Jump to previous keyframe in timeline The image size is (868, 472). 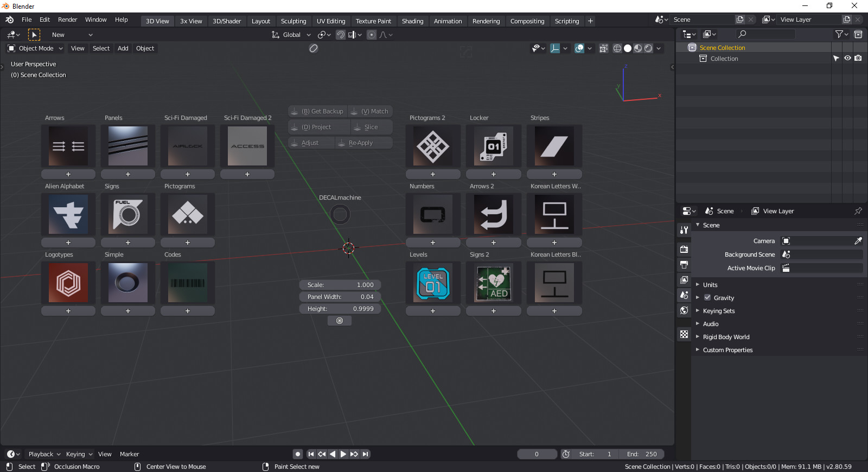coord(322,454)
